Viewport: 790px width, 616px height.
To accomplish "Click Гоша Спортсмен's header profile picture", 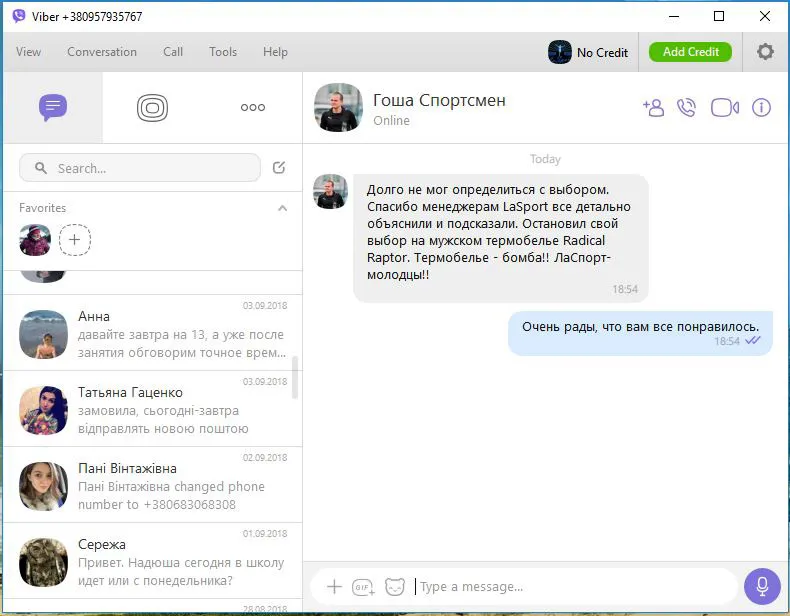I will point(338,107).
